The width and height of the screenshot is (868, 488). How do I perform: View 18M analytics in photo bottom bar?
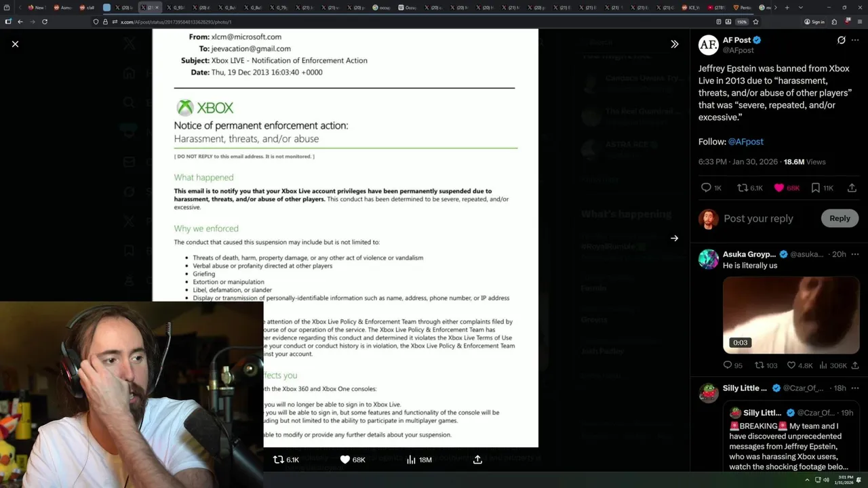[x=419, y=460]
